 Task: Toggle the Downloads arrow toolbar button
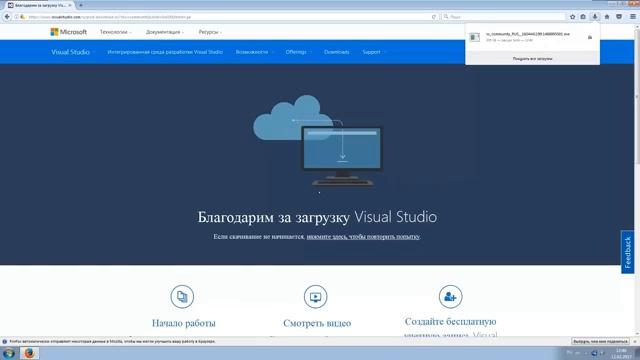click(595, 17)
